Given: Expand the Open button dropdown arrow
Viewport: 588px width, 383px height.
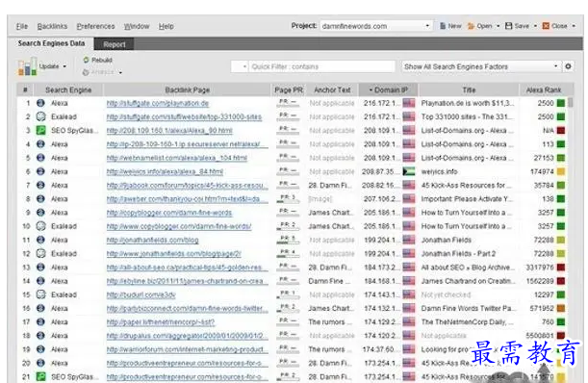Looking at the screenshot, I should tap(498, 26).
